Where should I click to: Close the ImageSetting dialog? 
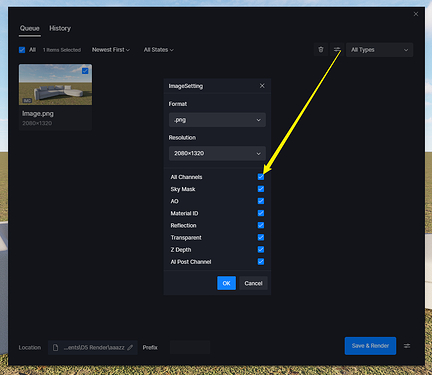[x=262, y=86]
